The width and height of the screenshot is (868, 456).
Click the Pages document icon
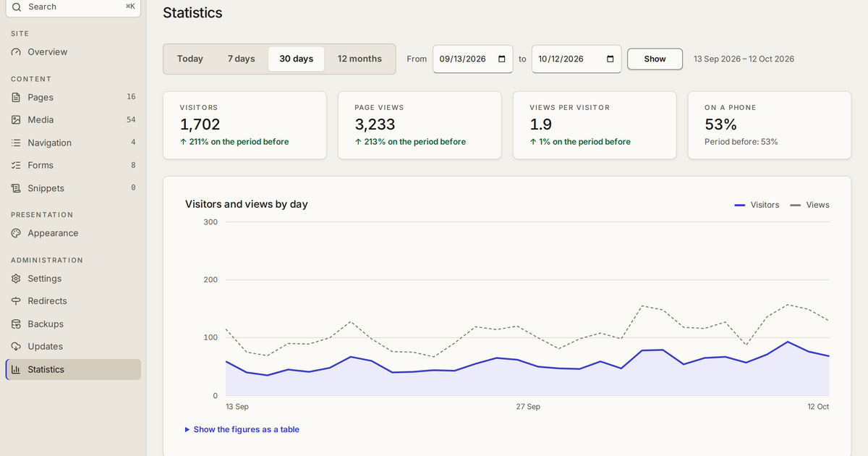click(17, 97)
